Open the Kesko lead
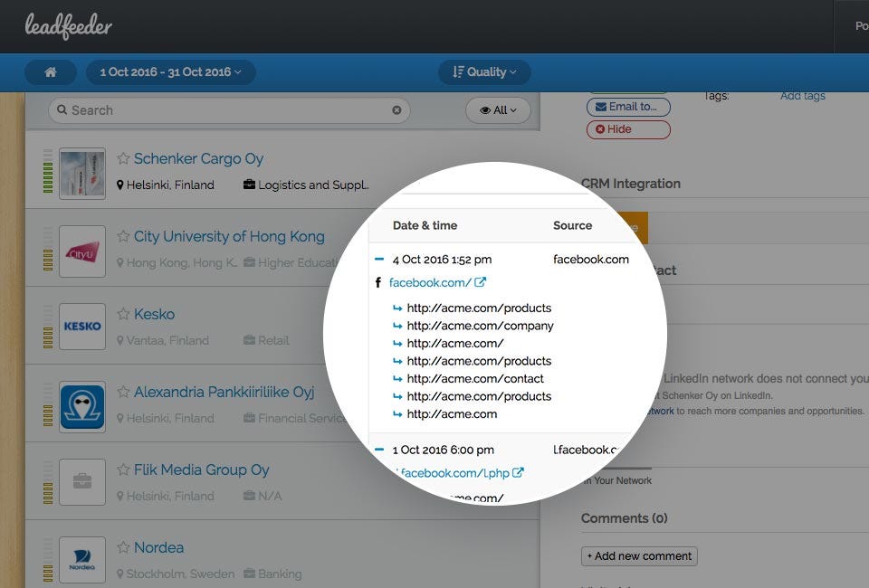This screenshot has height=588, width=869. point(154,314)
